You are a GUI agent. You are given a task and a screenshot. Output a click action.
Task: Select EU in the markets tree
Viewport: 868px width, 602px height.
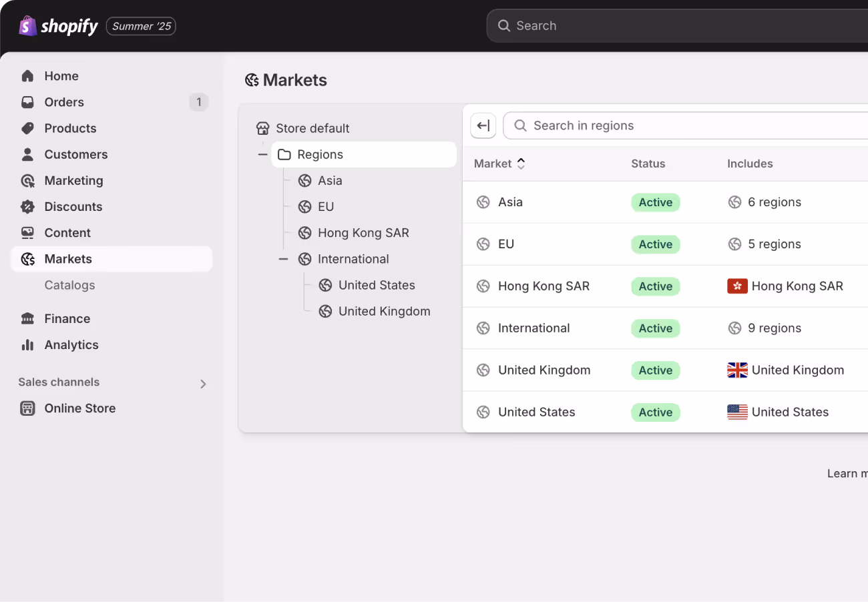326,207
